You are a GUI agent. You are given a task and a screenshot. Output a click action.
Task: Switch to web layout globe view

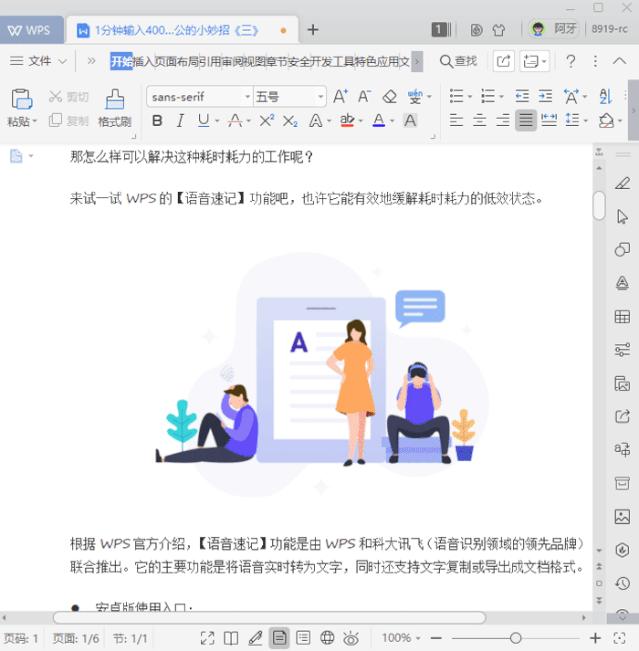(327, 637)
